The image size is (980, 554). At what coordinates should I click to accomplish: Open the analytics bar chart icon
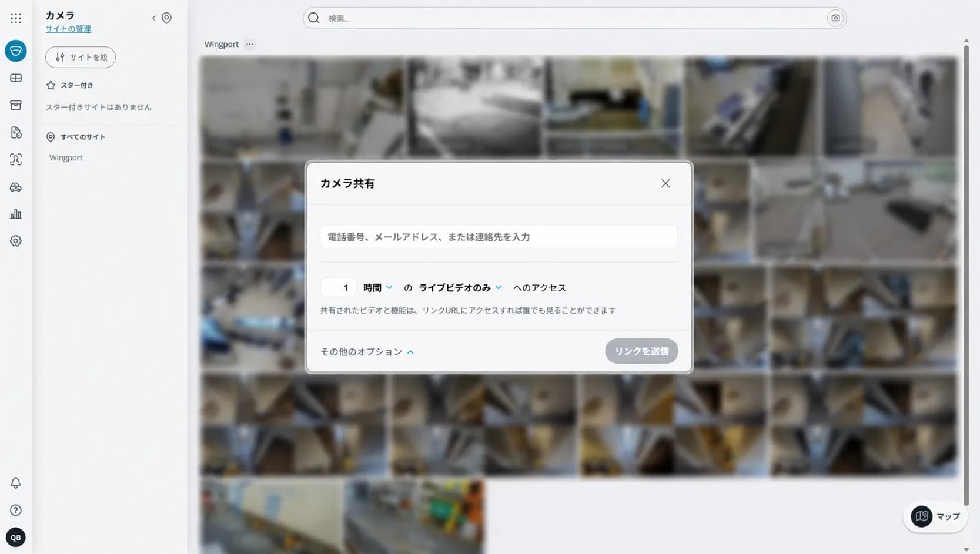point(16,214)
